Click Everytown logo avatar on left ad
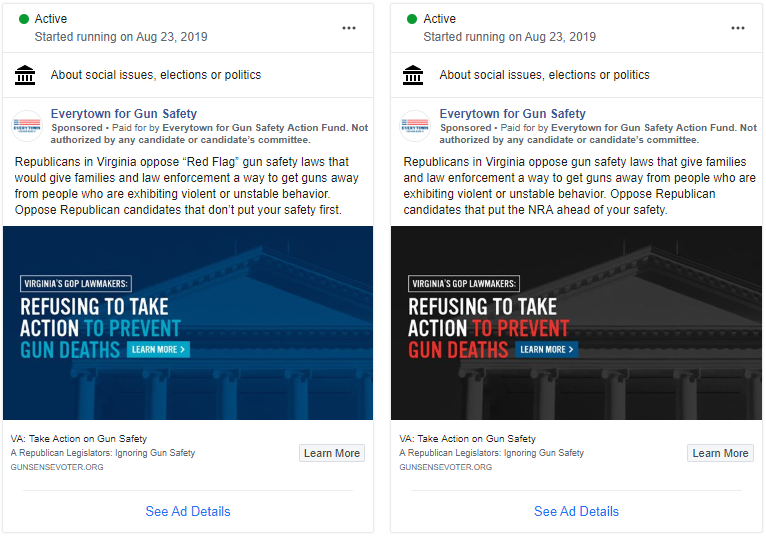Image resolution: width=766 pixels, height=538 pixels. coord(27,126)
